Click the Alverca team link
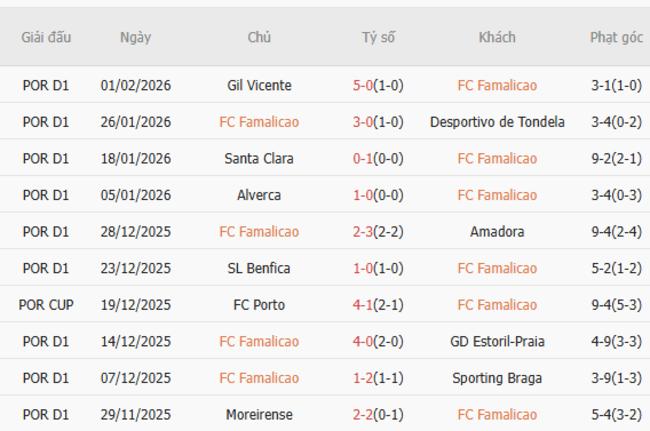The width and height of the screenshot is (650, 431). 259,195
